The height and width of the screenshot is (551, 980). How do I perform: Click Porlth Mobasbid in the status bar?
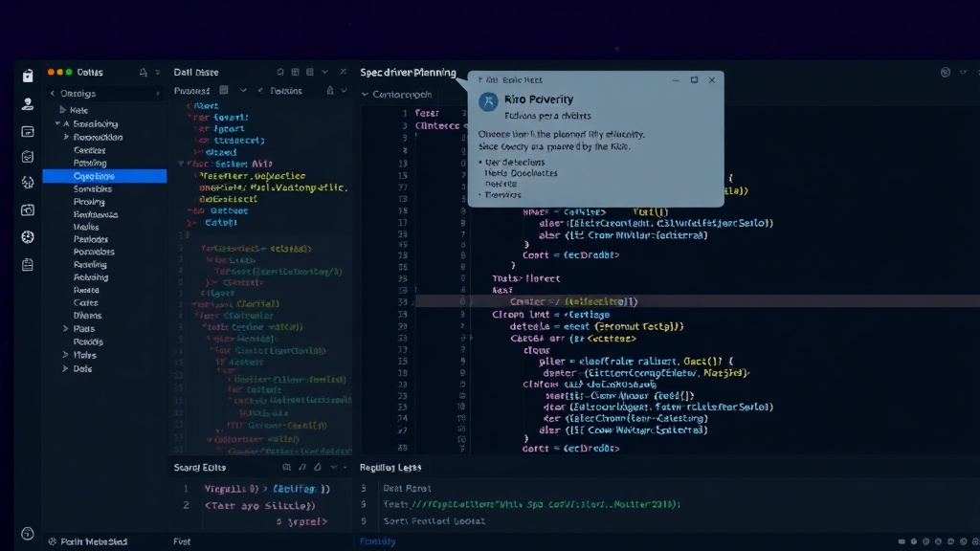[94, 541]
